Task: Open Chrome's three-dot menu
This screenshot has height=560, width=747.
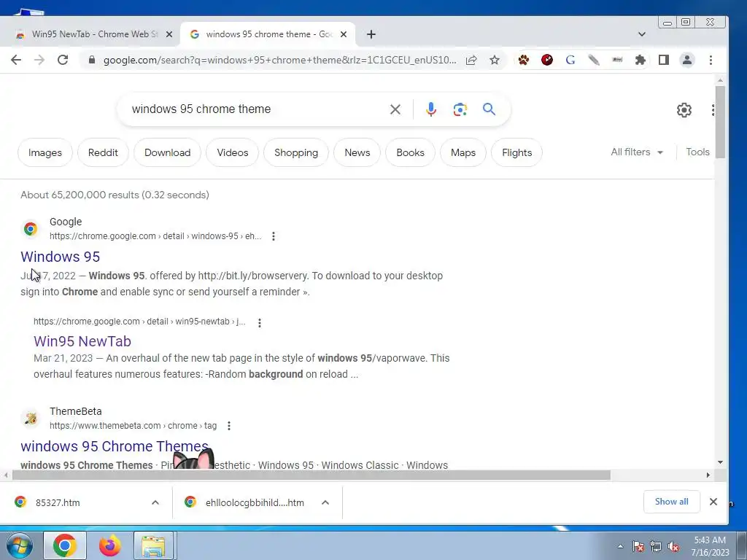Action: tap(711, 60)
